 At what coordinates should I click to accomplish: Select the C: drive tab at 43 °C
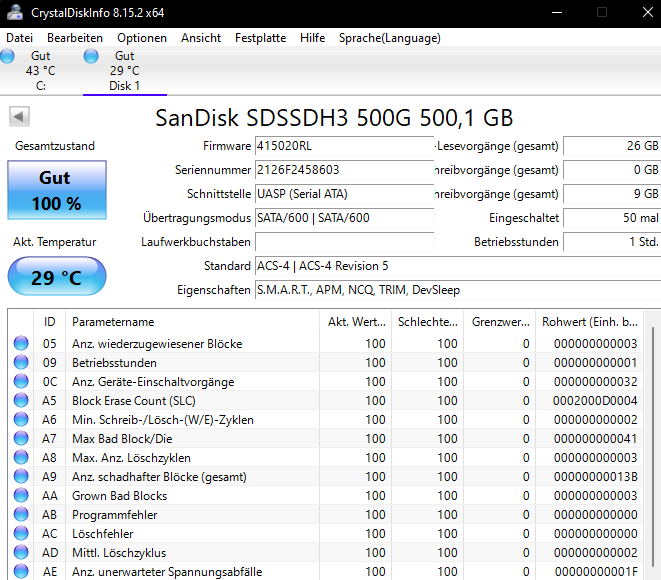click(40, 71)
